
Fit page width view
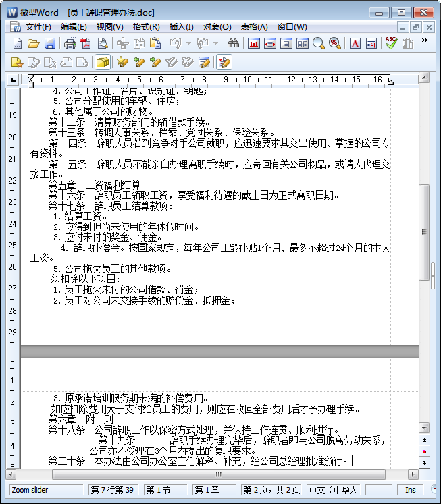(270, 43)
